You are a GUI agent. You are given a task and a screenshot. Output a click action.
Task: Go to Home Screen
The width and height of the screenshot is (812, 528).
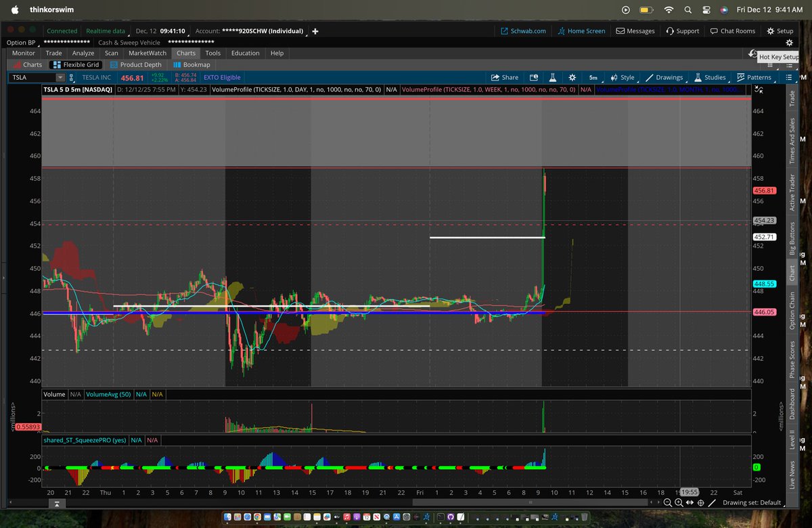pos(581,31)
